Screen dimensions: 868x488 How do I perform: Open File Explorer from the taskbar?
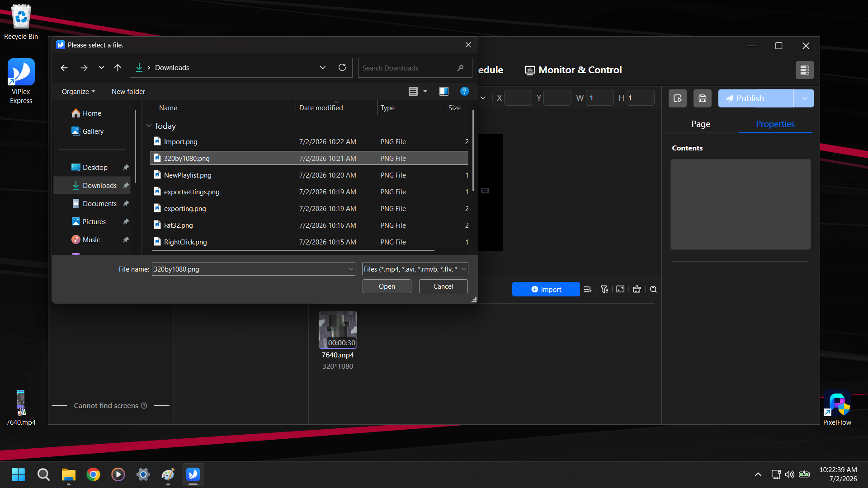point(68,474)
